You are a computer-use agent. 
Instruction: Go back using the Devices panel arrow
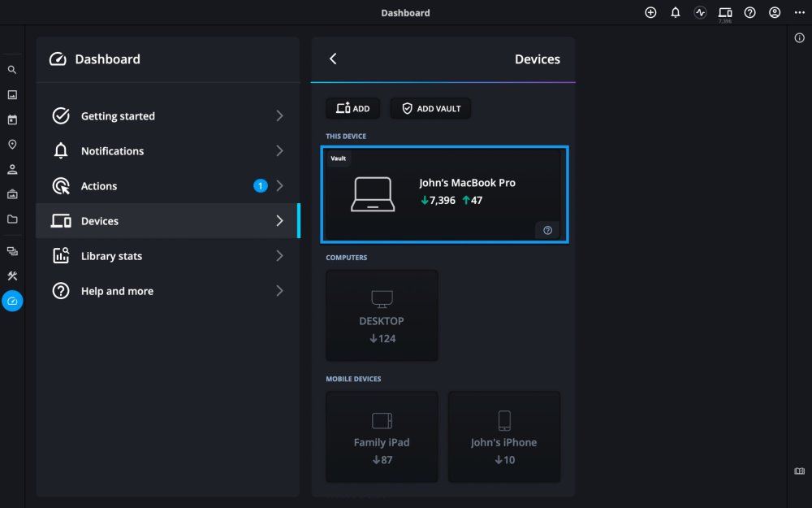pyautogui.click(x=333, y=59)
